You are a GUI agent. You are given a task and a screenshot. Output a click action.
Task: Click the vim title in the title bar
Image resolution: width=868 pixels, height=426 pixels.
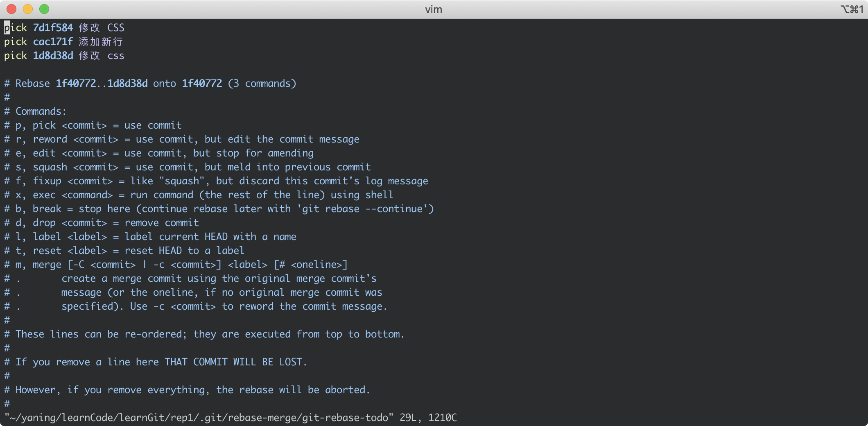click(x=433, y=9)
